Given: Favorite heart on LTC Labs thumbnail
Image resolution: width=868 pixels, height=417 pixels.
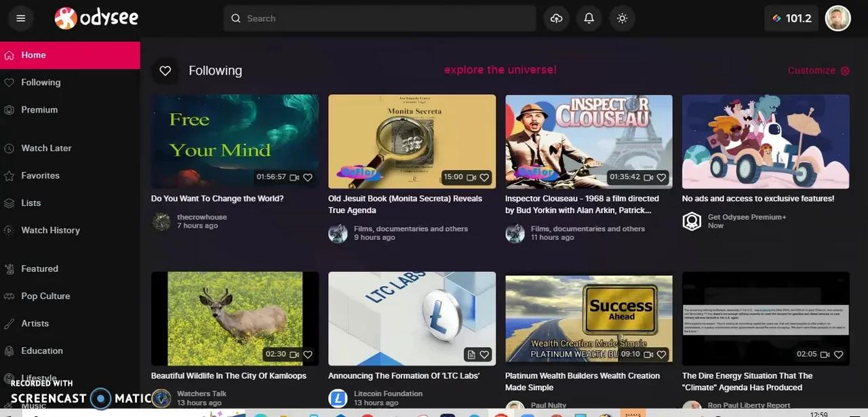Looking at the screenshot, I should tap(484, 354).
